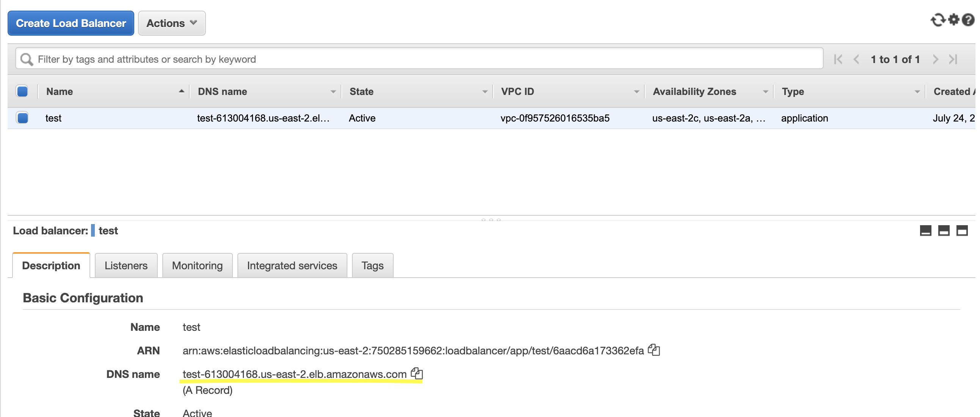Click the refresh icon to reload load balancers
This screenshot has height=417, width=980.
[x=938, y=20]
